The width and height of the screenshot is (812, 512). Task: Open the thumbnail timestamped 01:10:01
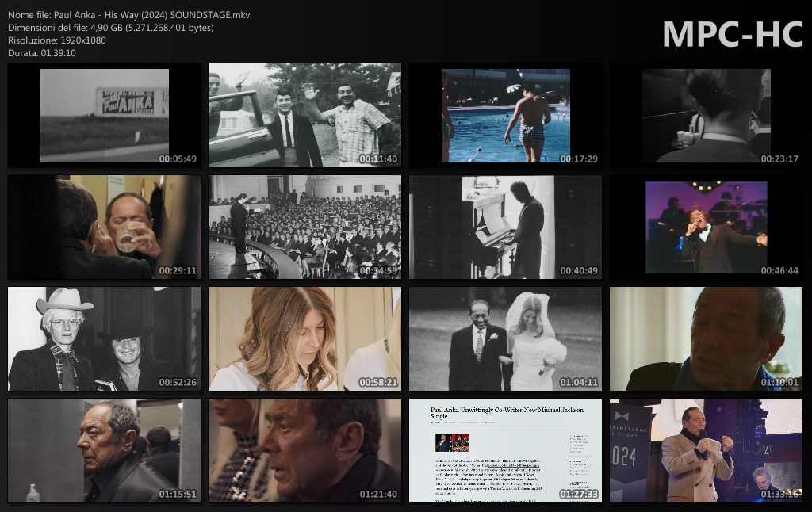click(706, 339)
